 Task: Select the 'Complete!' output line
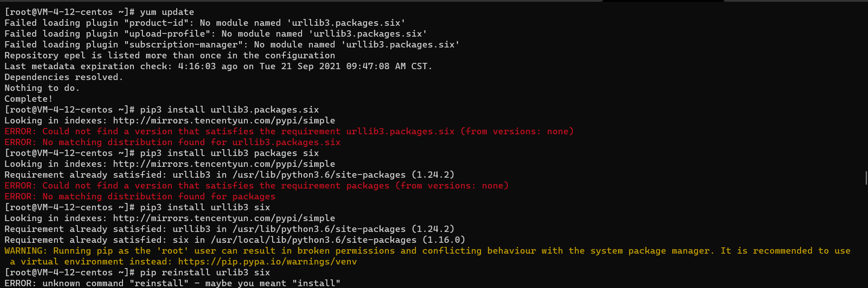pos(28,99)
